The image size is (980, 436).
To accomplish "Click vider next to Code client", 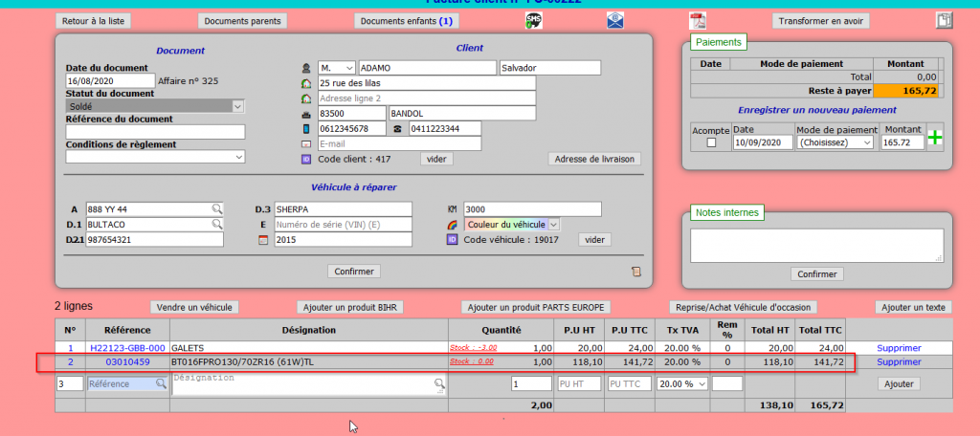I will pyautogui.click(x=436, y=160).
